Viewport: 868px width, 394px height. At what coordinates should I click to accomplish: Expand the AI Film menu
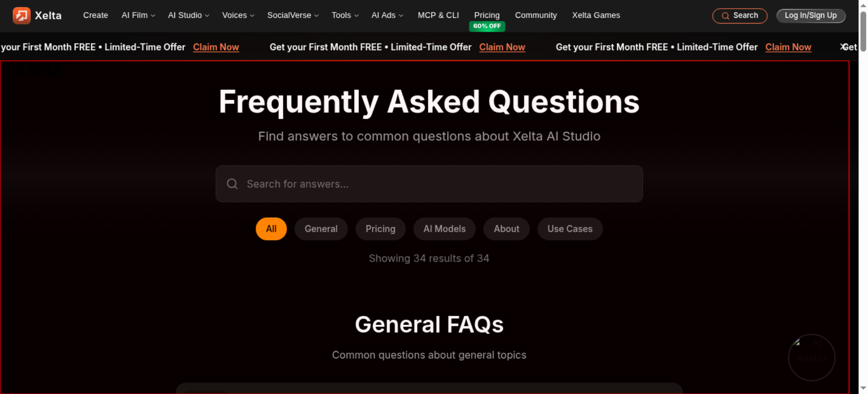138,15
